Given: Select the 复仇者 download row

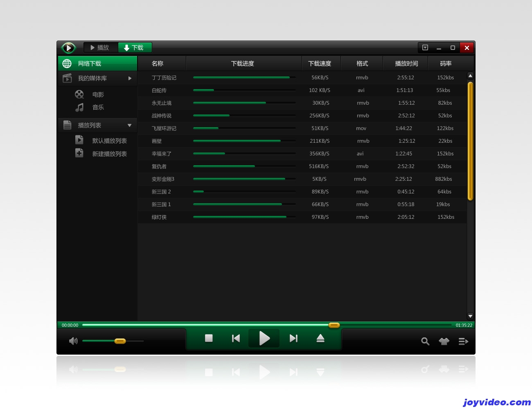Looking at the screenshot, I should 302,166.
